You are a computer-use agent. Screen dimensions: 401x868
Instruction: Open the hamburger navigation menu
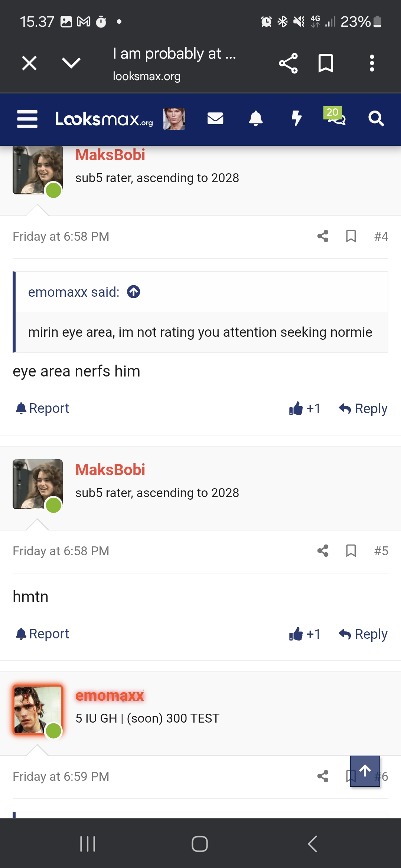point(27,119)
